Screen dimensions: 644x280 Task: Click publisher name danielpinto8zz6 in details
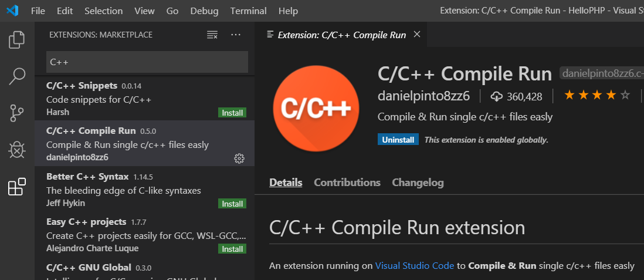[x=423, y=96]
